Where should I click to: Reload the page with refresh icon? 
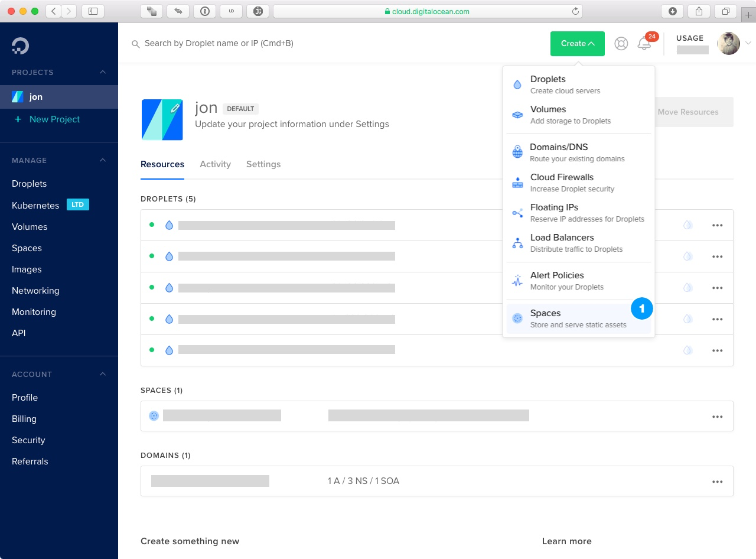pyautogui.click(x=575, y=11)
